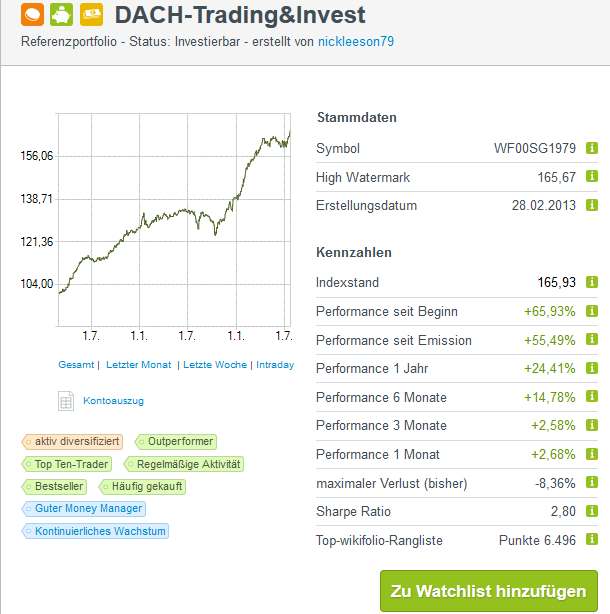Select Letzte Woche chart range
Screen dimensions: 610x614
tap(215, 365)
